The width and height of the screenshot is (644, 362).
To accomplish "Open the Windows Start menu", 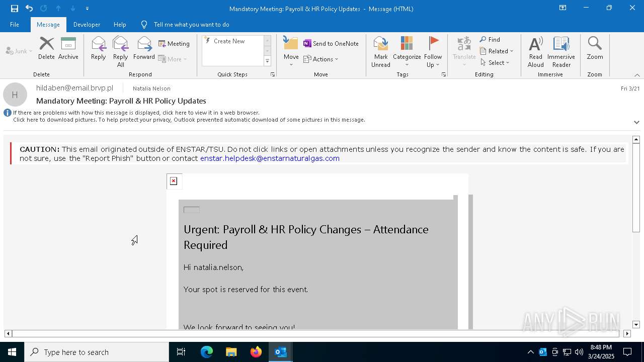I will pos(12,352).
